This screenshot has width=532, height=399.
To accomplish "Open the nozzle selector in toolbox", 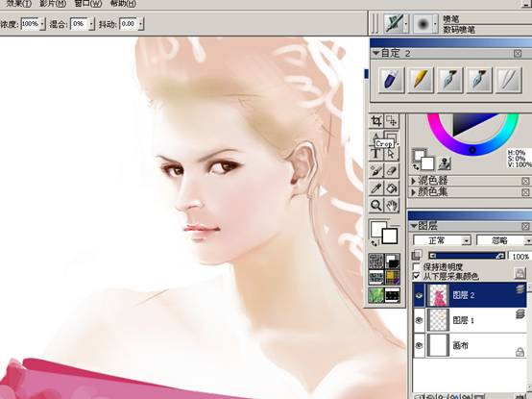I will click(x=392, y=295).
